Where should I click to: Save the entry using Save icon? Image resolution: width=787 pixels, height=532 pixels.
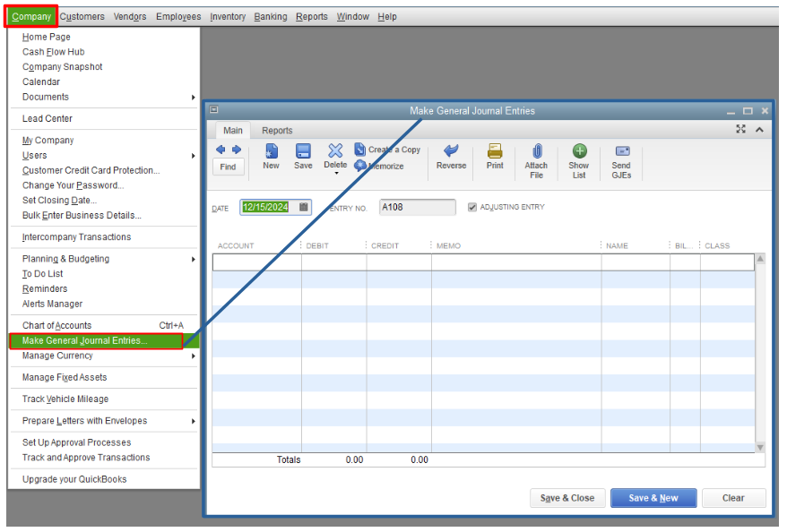tap(303, 159)
